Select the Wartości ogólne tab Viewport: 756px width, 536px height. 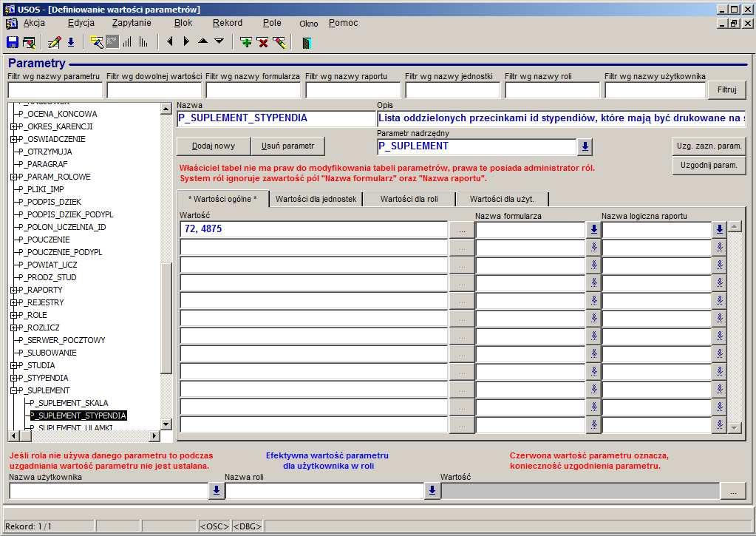click(x=222, y=199)
